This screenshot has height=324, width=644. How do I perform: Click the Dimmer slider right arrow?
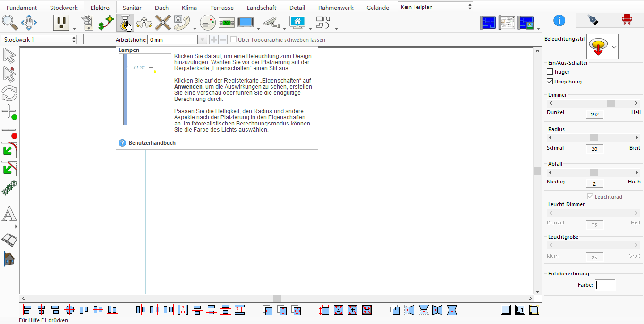click(x=636, y=103)
